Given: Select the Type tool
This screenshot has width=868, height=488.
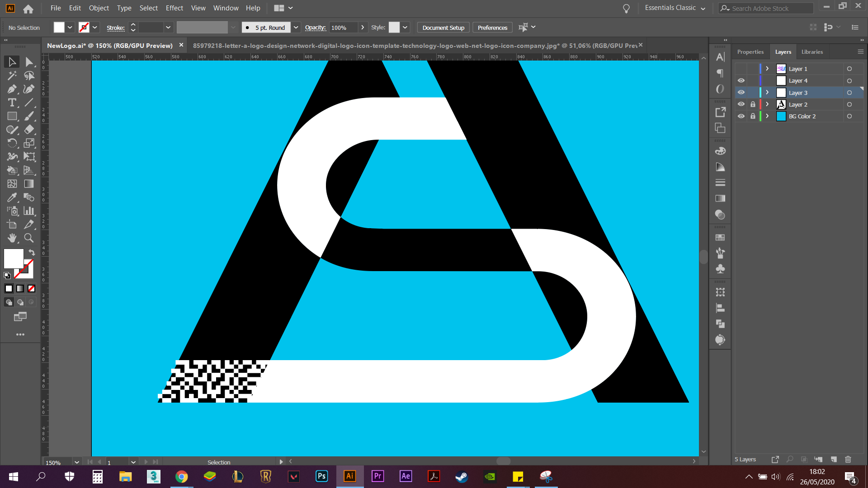Looking at the screenshot, I should click(12, 103).
